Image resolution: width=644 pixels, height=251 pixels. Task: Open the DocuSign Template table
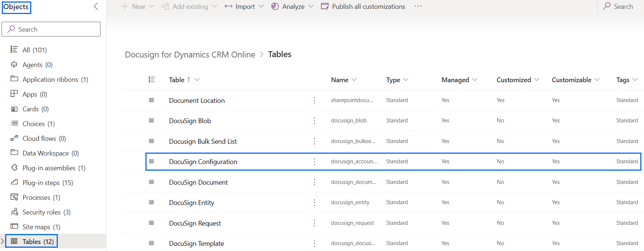196,243
